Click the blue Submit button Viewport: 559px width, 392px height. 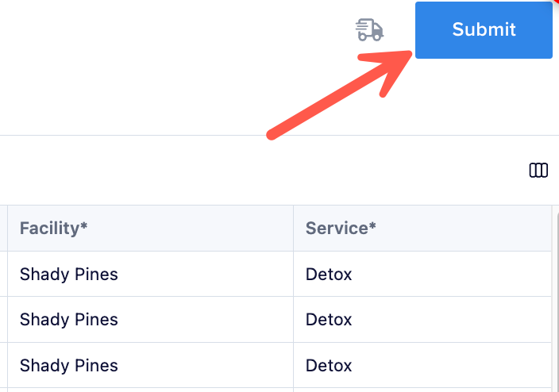click(484, 30)
